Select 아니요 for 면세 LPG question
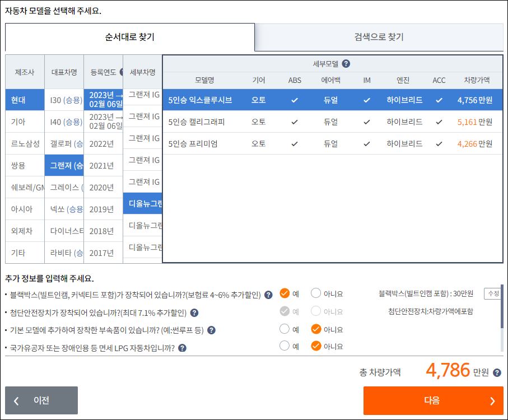Image resolution: width=508 pixels, height=420 pixels. pyautogui.click(x=316, y=346)
